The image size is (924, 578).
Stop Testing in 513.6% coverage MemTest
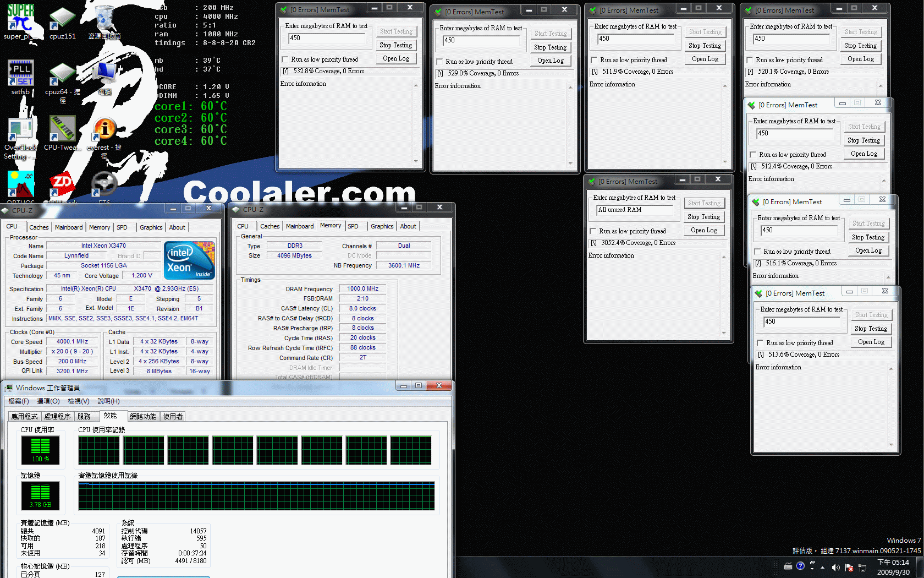point(871,329)
